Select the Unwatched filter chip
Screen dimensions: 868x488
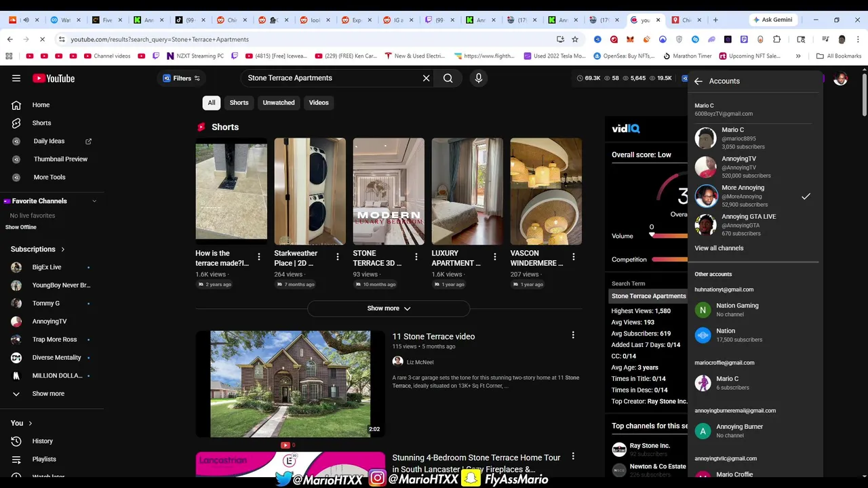point(279,102)
